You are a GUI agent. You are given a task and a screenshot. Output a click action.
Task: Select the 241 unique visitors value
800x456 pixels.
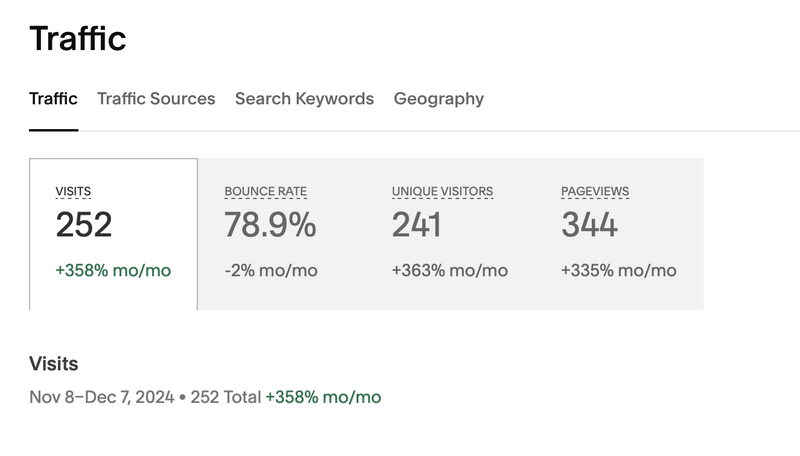[416, 225]
